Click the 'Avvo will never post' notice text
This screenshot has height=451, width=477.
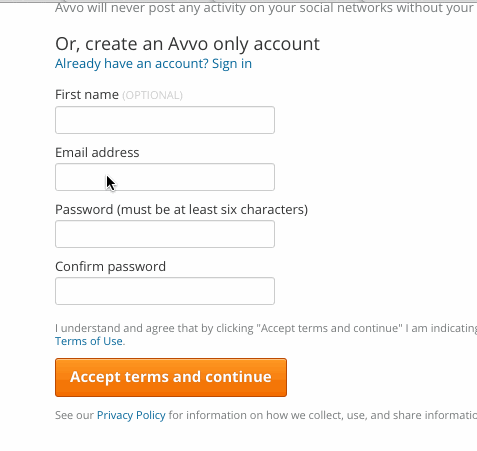pyautogui.click(x=266, y=8)
